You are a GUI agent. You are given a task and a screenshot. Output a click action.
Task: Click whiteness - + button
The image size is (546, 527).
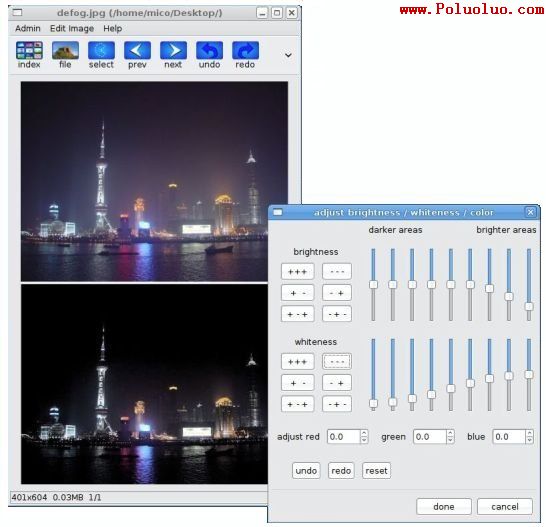(x=337, y=383)
